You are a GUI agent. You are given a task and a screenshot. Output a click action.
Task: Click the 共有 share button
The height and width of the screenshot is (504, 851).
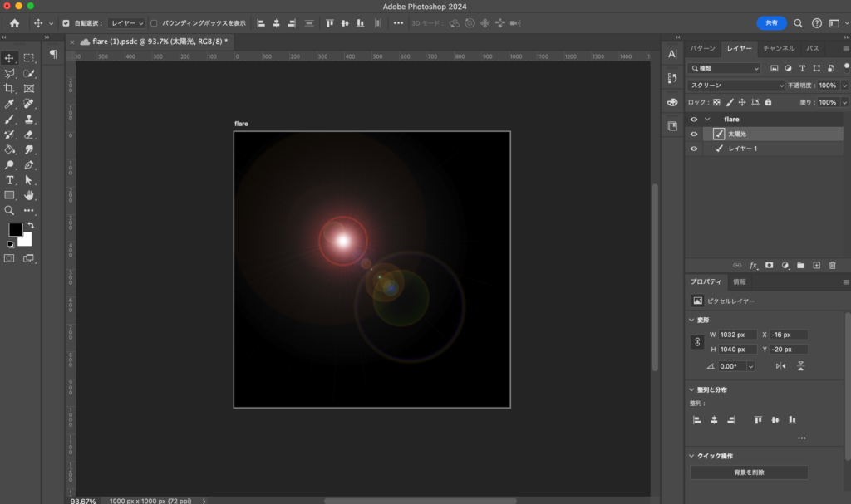[x=771, y=23]
